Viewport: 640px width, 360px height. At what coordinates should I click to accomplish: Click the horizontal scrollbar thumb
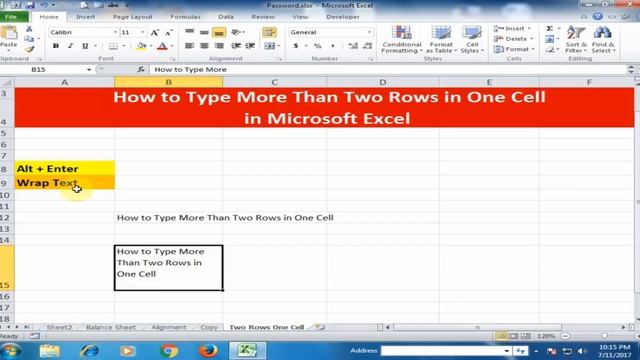pos(478,327)
